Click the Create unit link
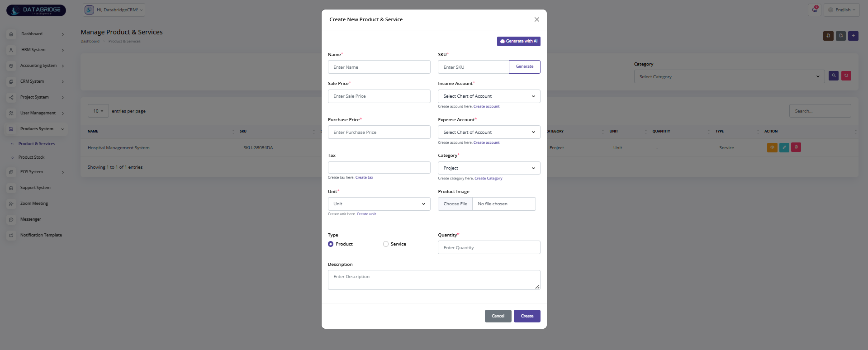 pos(366,214)
